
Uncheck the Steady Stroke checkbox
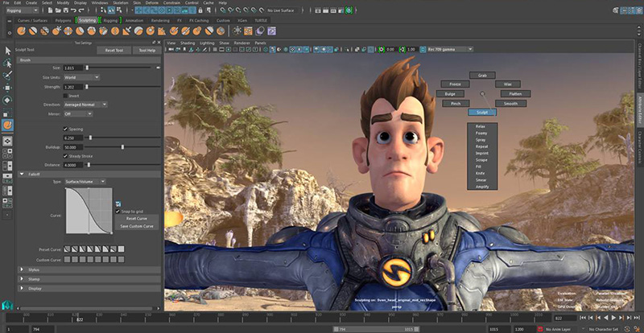pyautogui.click(x=65, y=156)
